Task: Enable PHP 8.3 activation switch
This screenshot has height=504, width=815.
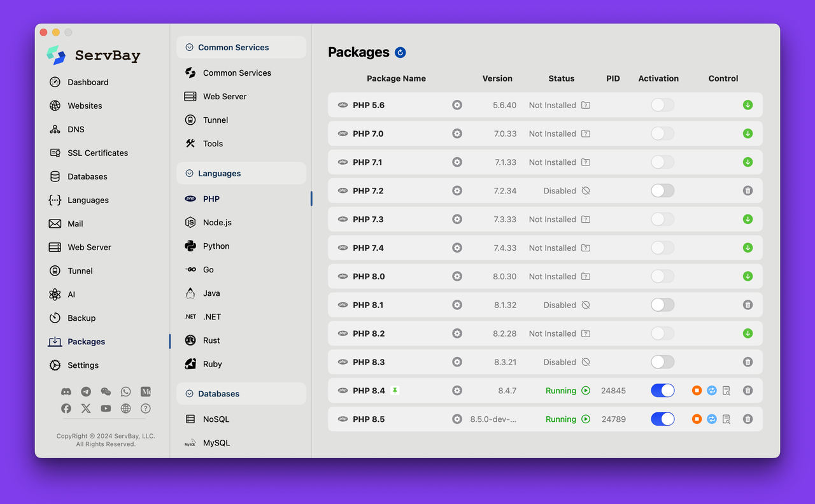Action: click(x=662, y=362)
